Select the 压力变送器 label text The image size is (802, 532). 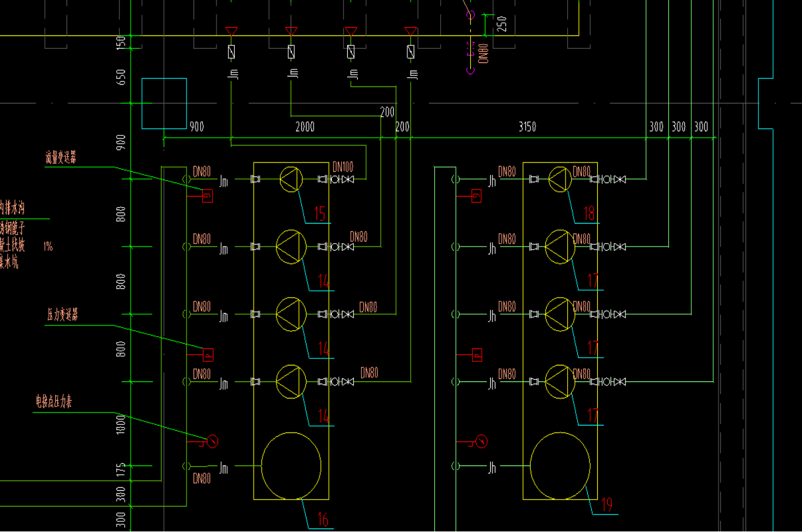pos(62,314)
